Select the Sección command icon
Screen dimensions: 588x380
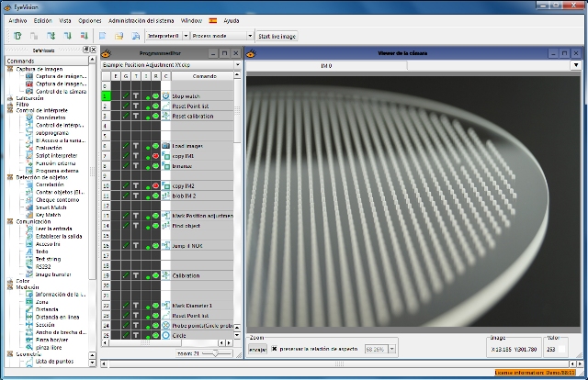pyautogui.click(x=29, y=325)
